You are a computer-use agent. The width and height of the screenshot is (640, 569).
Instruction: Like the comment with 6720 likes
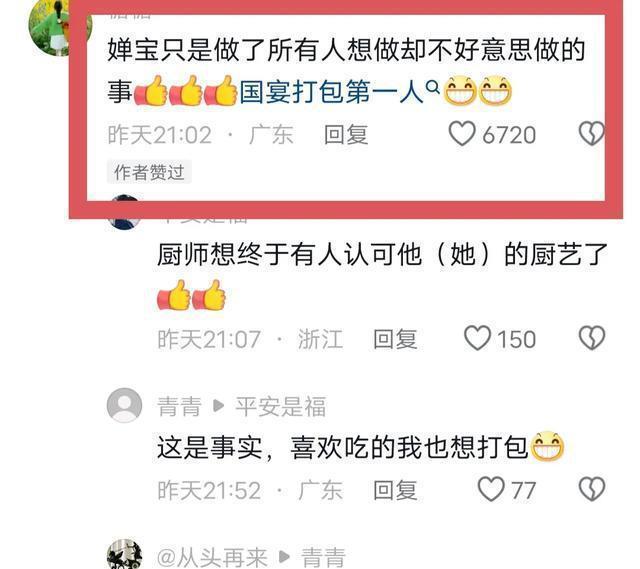[462, 133]
